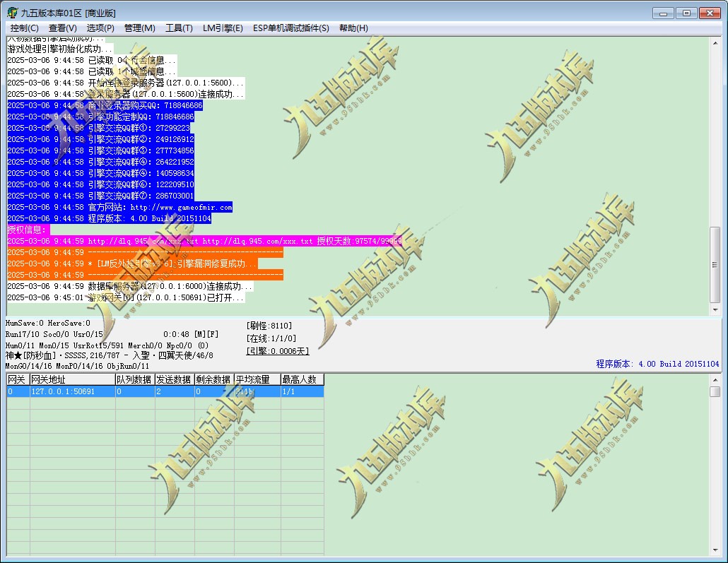Viewport: 728px width, 563px height.
Task: Click the 队列数据 column header
Action: pos(134,379)
